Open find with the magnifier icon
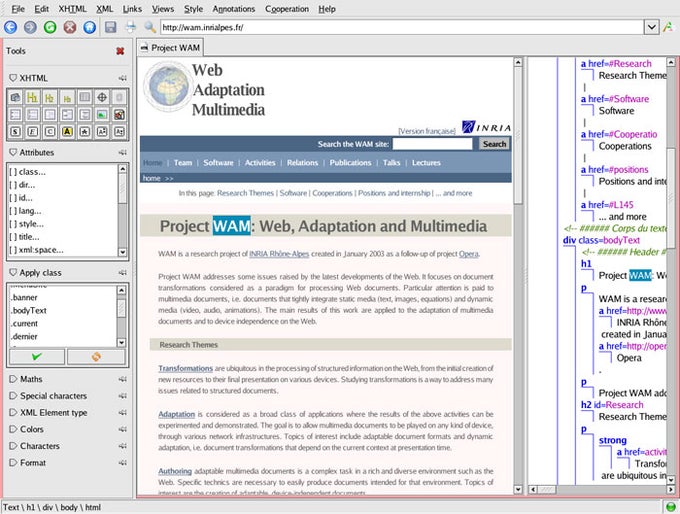Viewport: 680px width, 514px height. tap(150, 27)
